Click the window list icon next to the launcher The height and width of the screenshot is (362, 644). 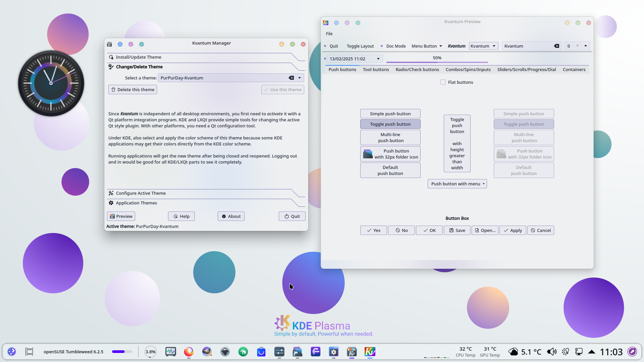pos(30,352)
